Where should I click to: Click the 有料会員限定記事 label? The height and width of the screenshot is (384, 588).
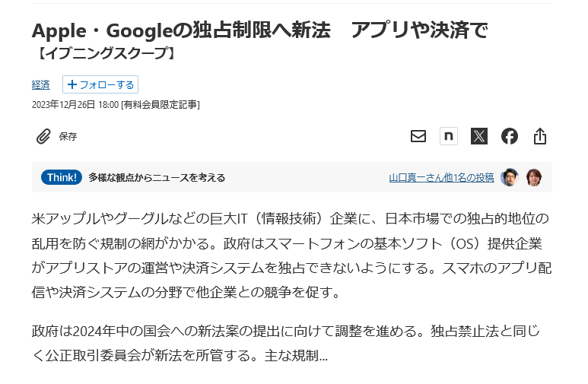click(161, 105)
